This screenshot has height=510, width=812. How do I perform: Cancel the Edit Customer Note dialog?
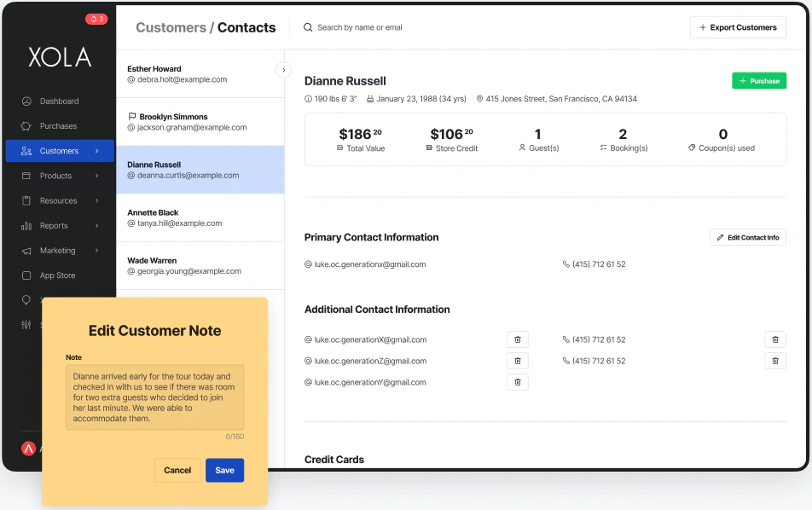point(177,470)
